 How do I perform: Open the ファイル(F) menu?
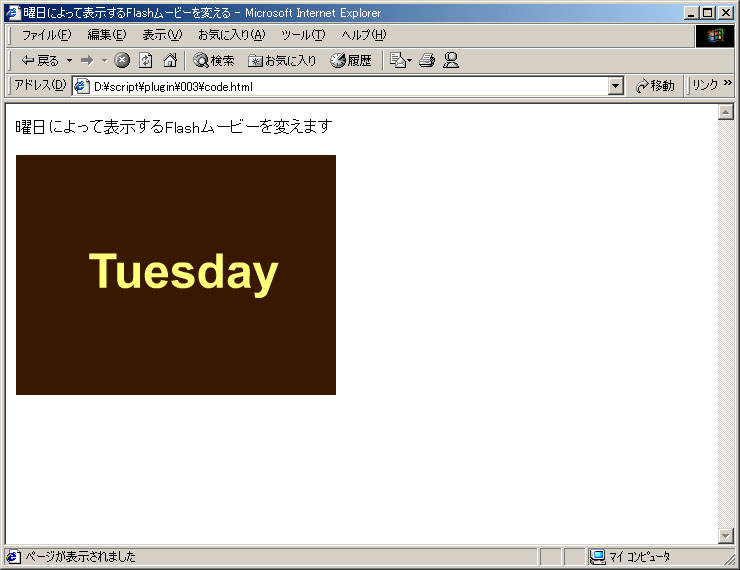coord(46,35)
